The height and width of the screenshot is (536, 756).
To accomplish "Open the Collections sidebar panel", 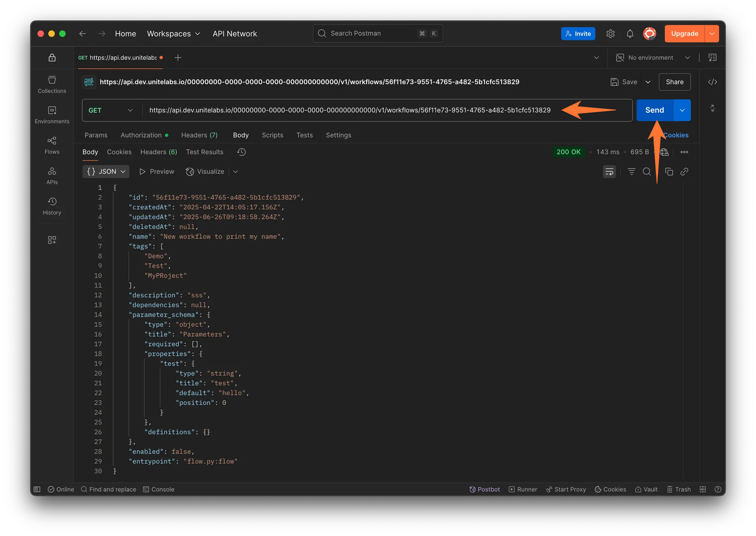I will [52, 85].
